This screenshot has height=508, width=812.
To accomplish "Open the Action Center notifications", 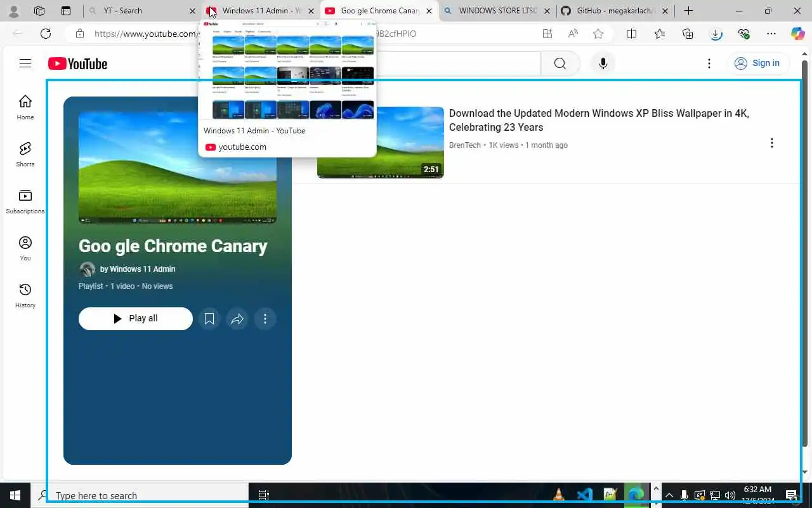I will [792, 495].
